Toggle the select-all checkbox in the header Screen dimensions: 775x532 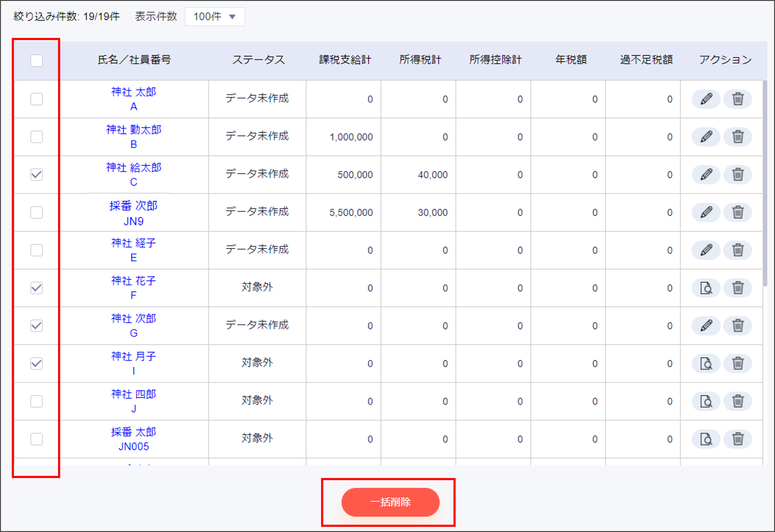(36, 60)
